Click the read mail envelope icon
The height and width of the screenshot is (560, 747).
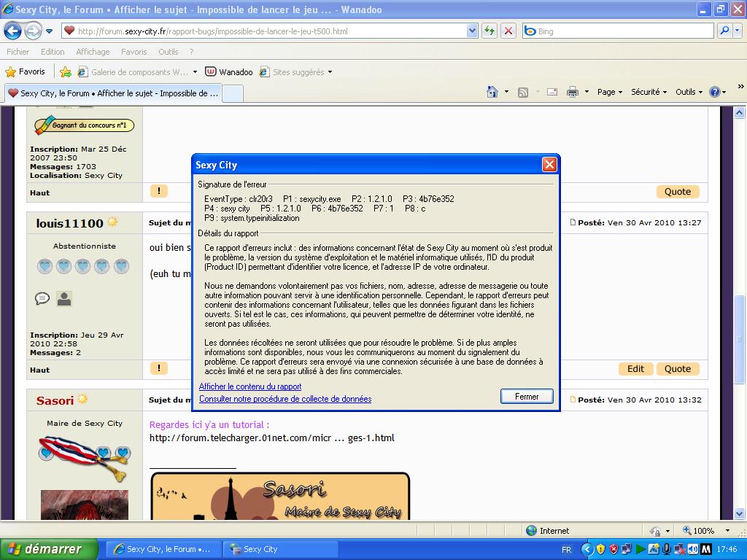(x=552, y=92)
